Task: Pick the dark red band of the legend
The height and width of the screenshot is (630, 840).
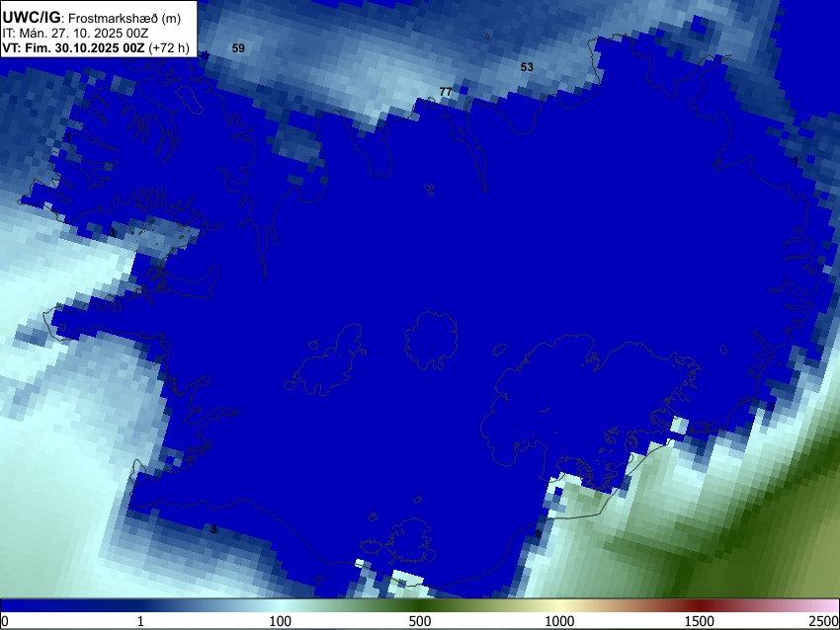Action: pyautogui.click(x=700, y=606)
